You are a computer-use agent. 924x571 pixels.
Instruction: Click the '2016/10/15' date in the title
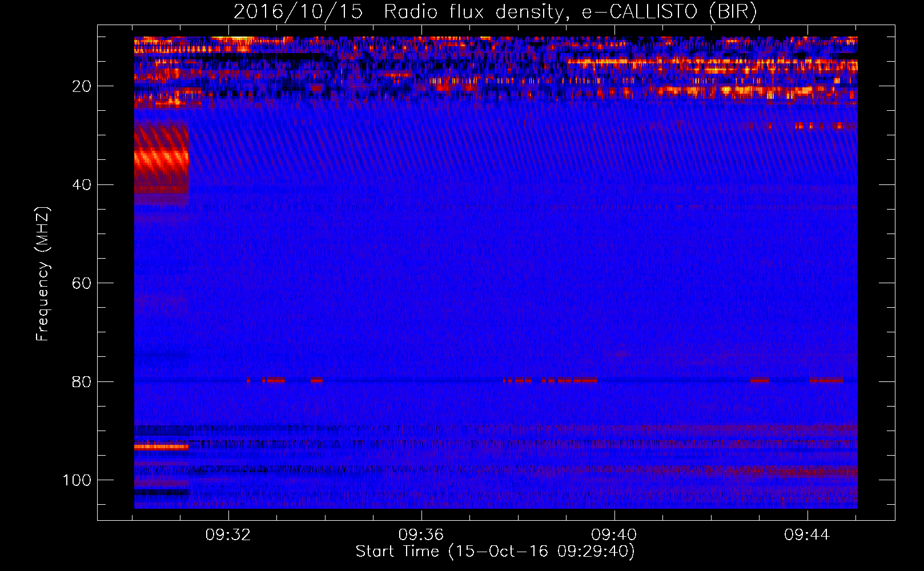[x=298, y=12]
